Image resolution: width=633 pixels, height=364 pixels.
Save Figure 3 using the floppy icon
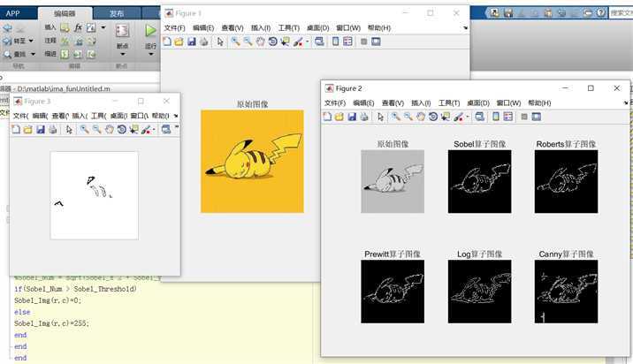coord(41,130)
